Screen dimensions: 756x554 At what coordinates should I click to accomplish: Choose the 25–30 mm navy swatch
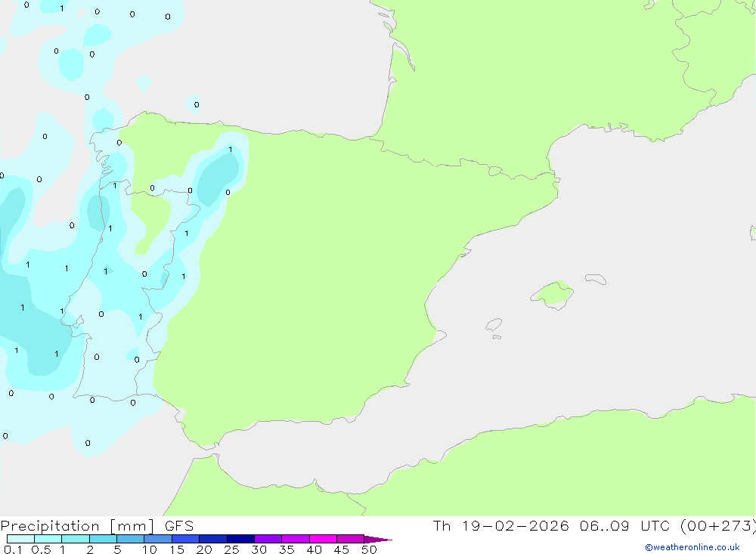point(240,539)
